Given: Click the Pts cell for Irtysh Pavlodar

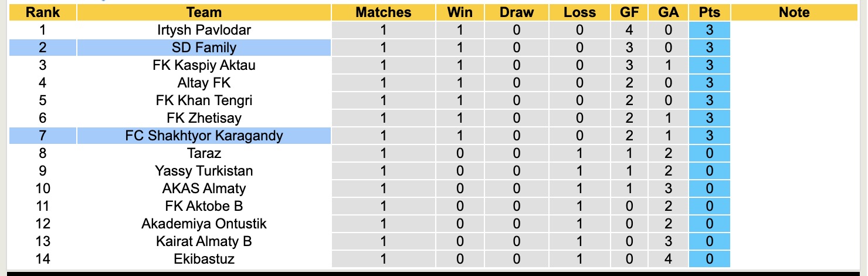Looking at the screenshot, I should click(x=710, y=30).
